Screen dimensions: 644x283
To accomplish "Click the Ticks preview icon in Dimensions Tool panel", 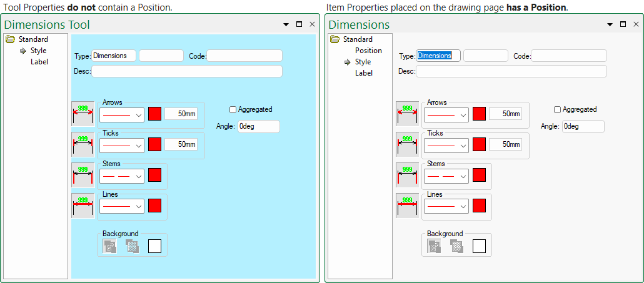I will pos(83,144).
